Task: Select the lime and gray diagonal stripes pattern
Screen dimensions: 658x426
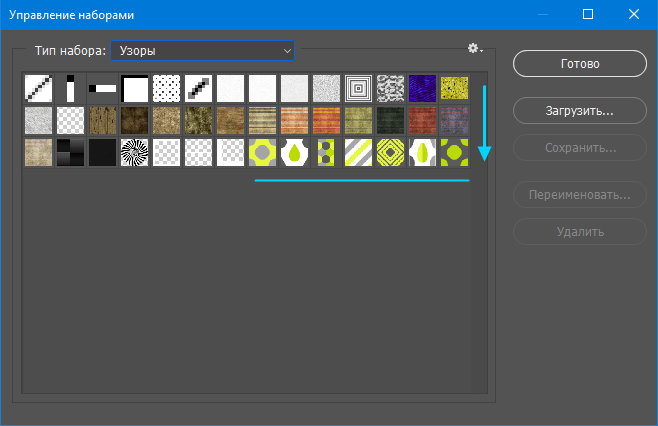Action: pyautogui.click(x=358, y=152)
